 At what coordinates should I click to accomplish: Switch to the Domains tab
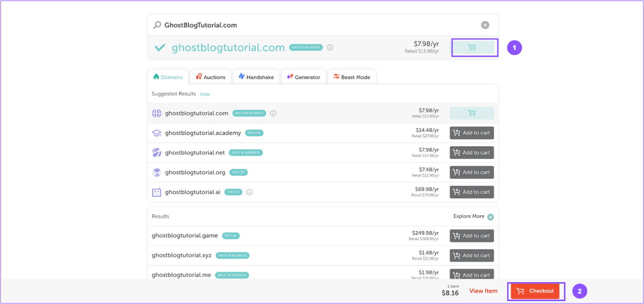pyautogui.click(x=168, y=77)
